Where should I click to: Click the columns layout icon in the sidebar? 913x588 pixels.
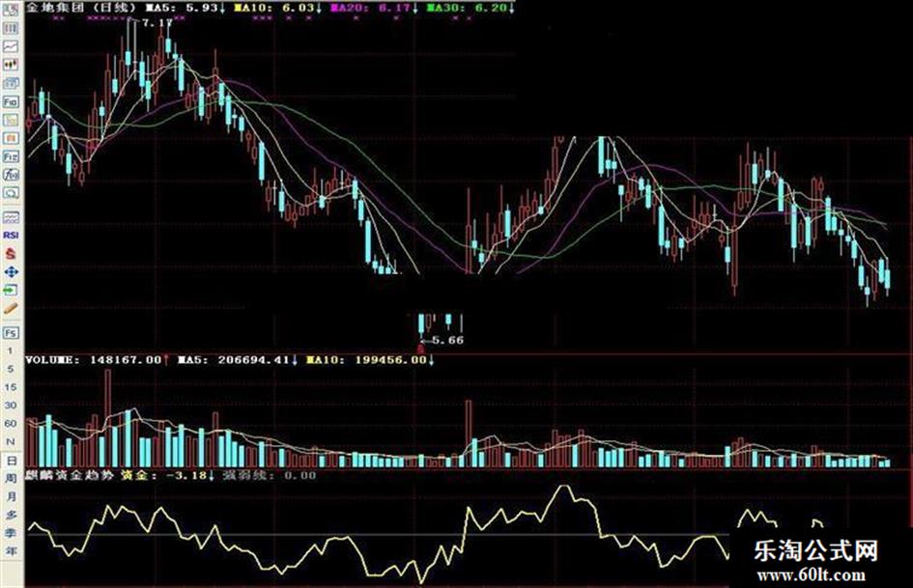pos(10,29)
